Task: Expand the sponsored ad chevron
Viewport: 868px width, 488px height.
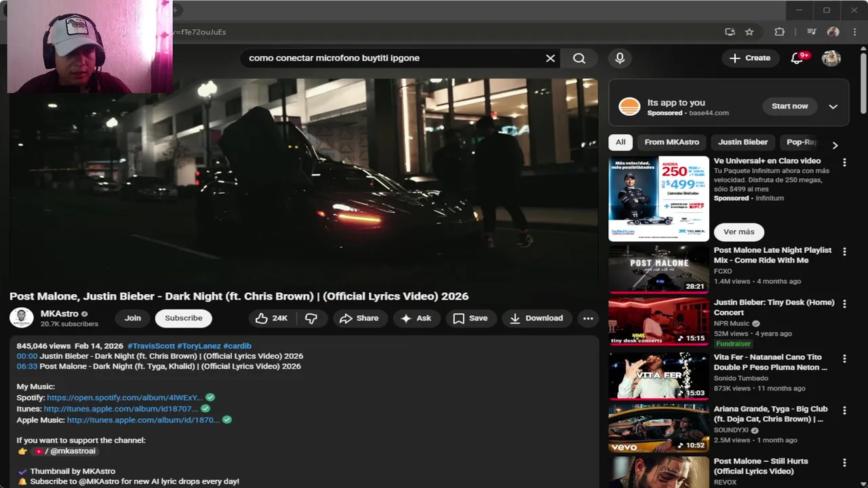Action: coord(833,106)
